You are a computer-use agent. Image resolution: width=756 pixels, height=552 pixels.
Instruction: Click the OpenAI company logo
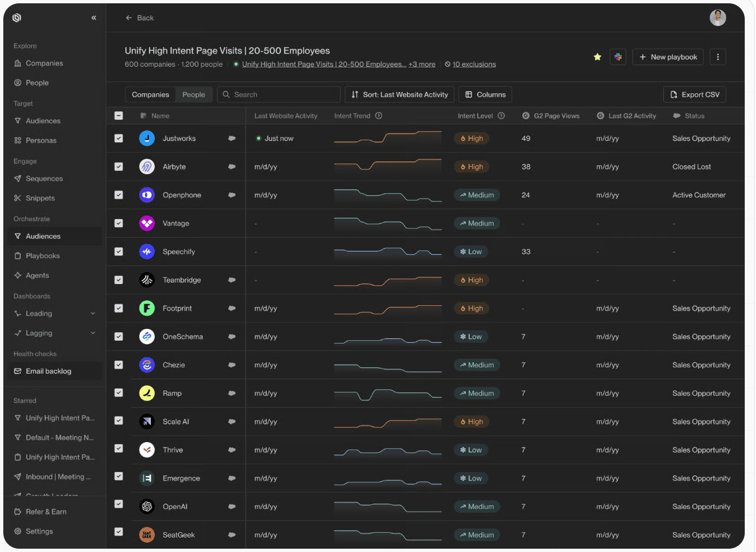(147, 507)
